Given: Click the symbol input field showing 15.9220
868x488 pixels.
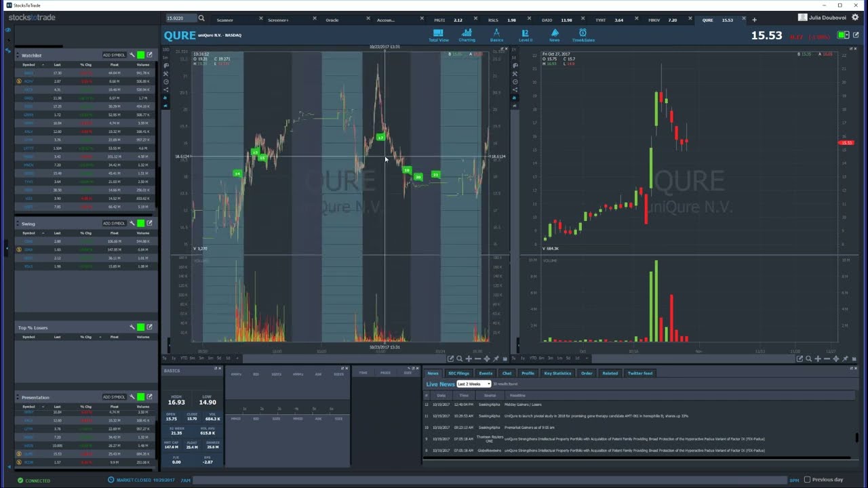Looking at the screenshot, I should coord(181,19).
